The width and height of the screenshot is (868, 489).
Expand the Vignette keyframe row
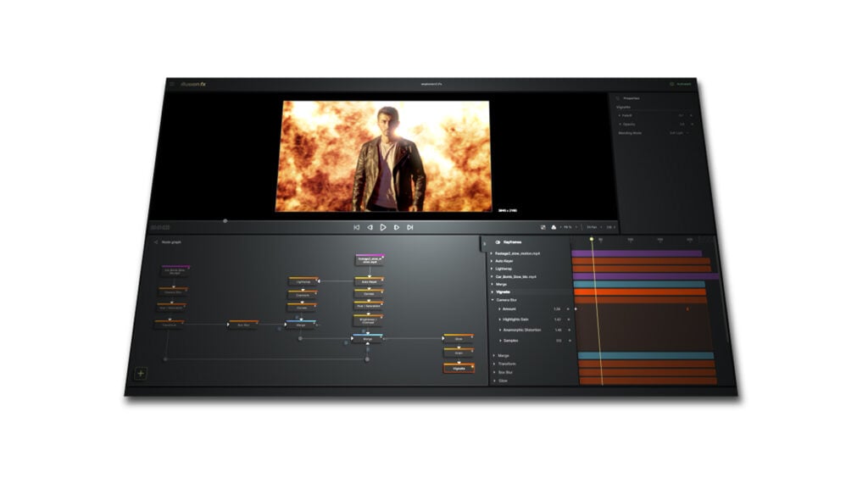tap(492, 292)
